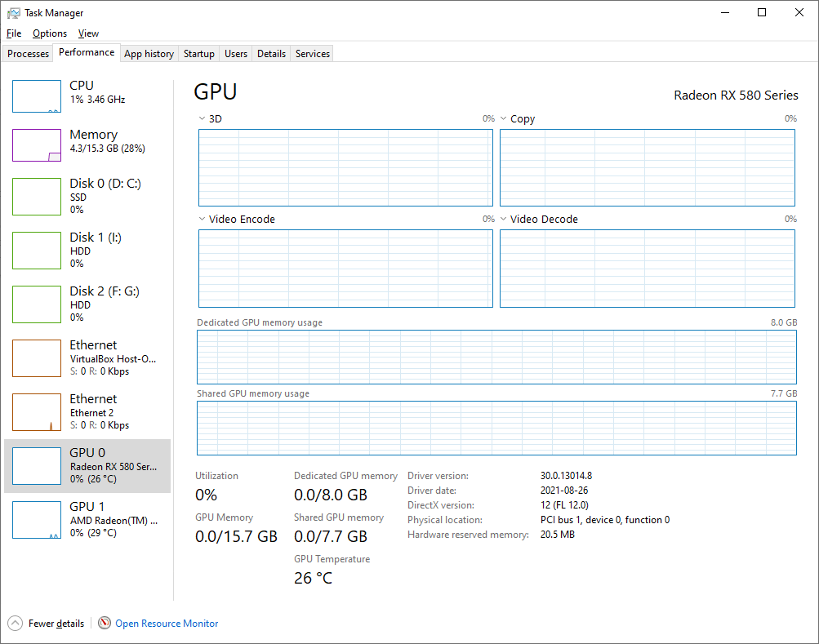
Task: Click the CPU label in sidebar
Action: tap(82, 86)
